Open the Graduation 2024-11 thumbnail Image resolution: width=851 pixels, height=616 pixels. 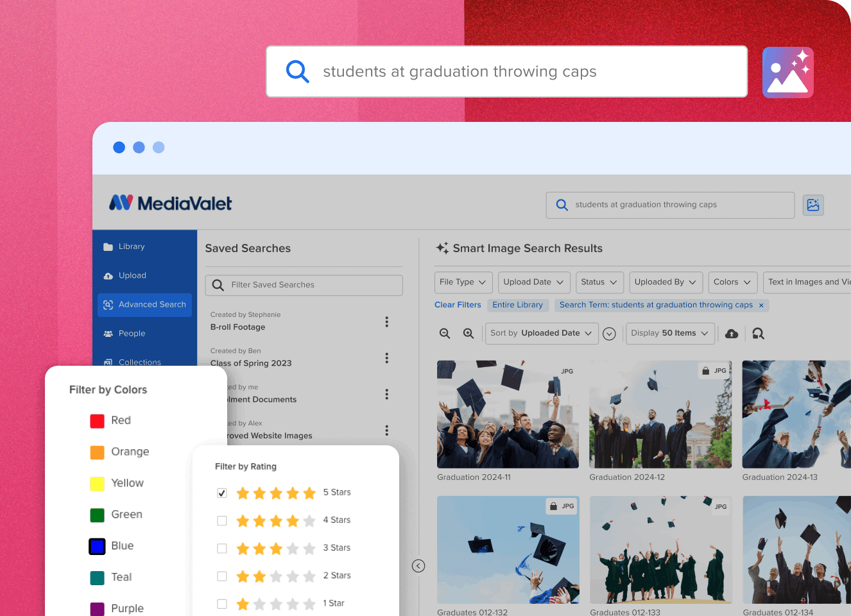(507, 414)
